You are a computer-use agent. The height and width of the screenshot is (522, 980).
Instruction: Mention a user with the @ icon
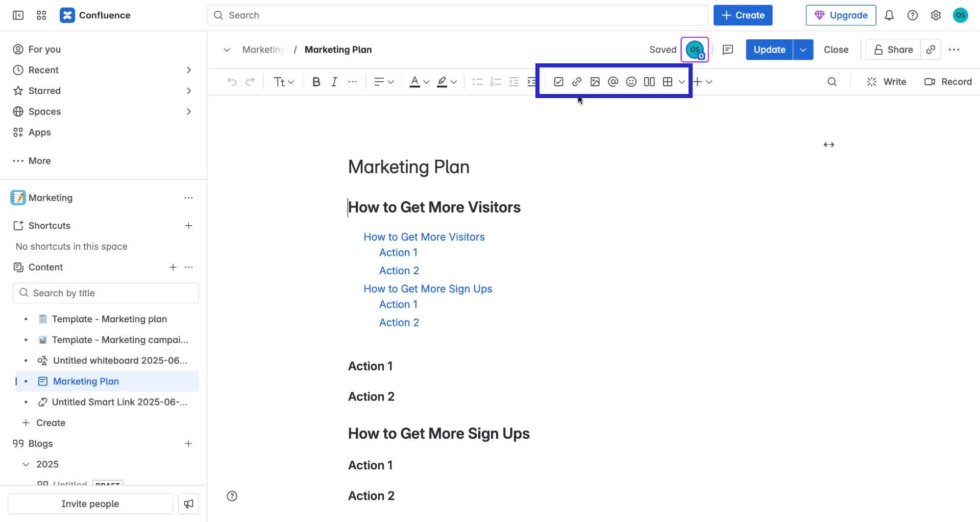coord(613,81)
